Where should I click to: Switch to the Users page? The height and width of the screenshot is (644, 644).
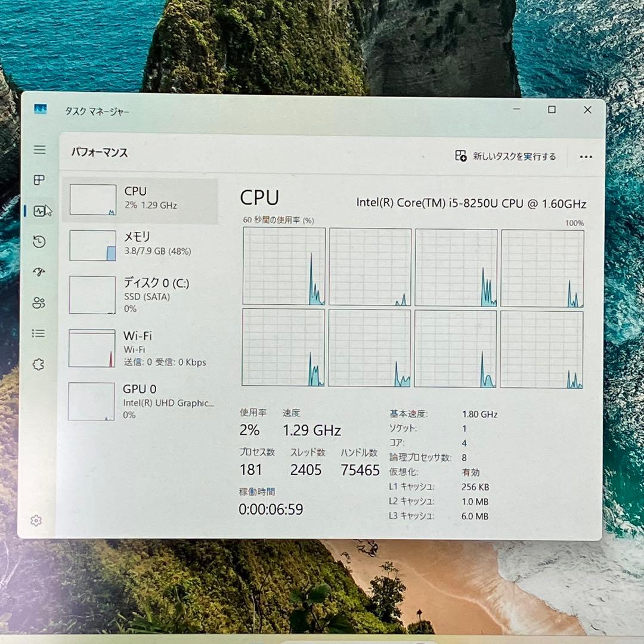coord(39,304)
